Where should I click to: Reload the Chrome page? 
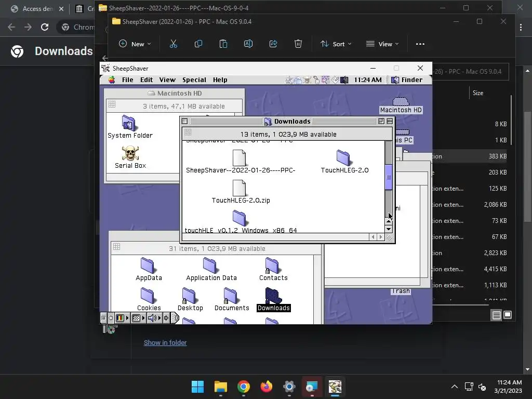coord(45,27)
